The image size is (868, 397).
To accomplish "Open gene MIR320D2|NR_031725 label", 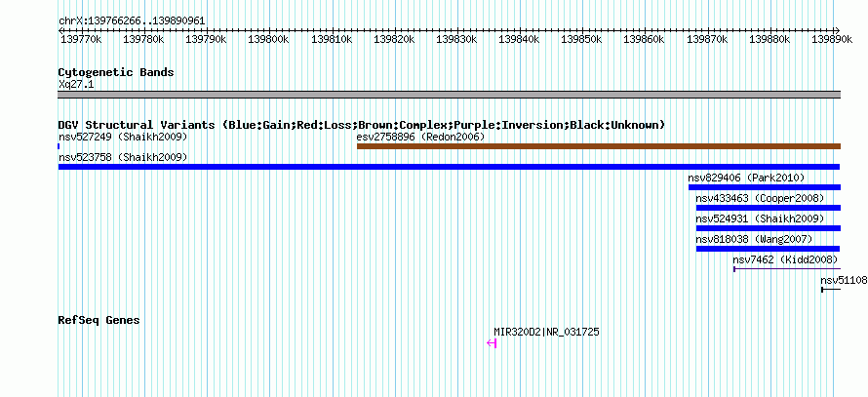I will pyautogui.click(x=546, y=333).
